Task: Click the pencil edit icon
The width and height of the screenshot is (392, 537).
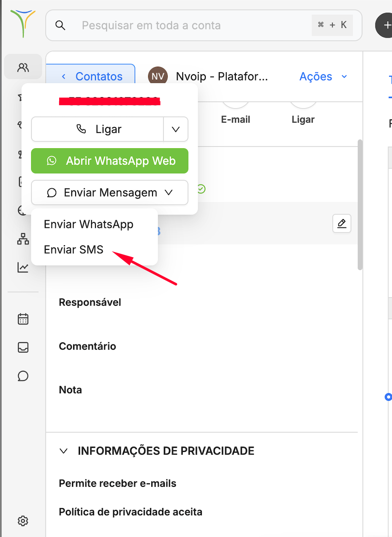Action: tap(342, 223)
